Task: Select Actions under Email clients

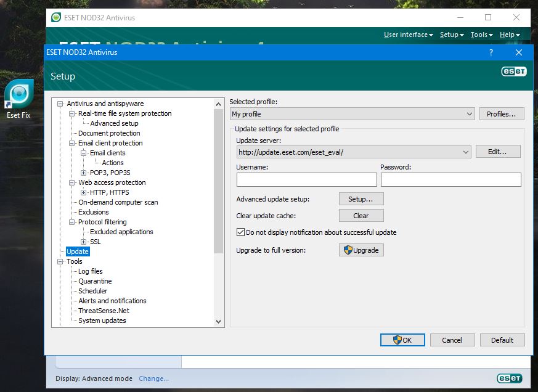Action: tap(113, 163)
